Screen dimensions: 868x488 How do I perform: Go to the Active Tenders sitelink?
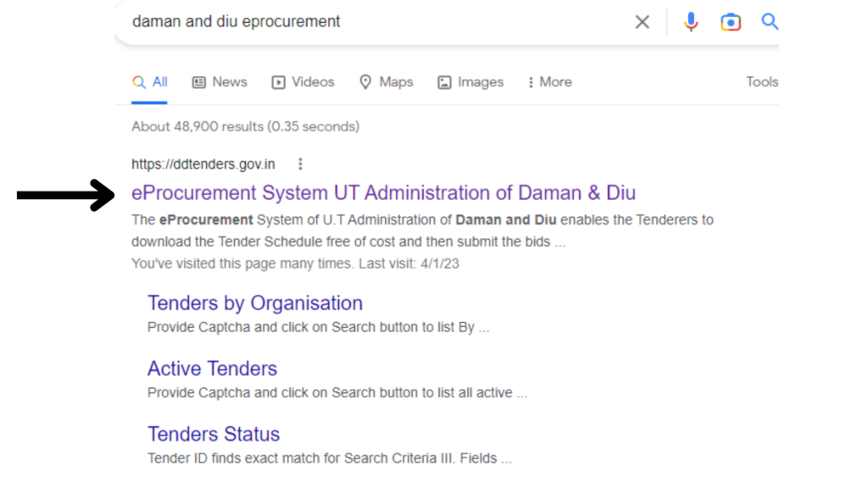(212, 369)
